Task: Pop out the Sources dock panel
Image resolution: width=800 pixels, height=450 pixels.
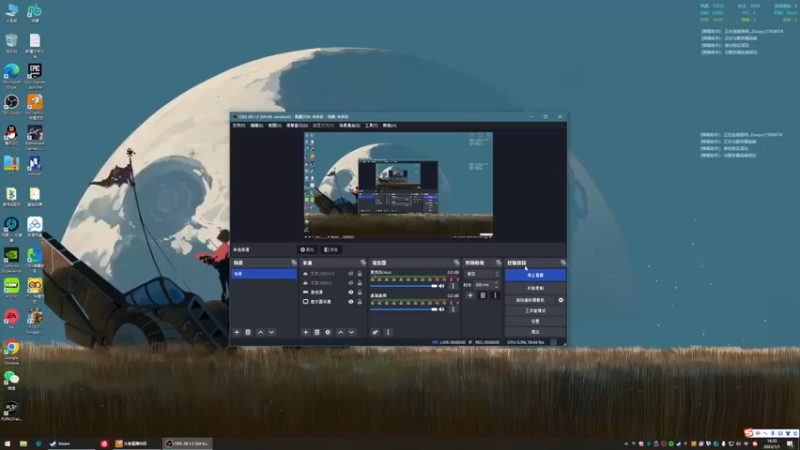Action: tap(363, 263)
